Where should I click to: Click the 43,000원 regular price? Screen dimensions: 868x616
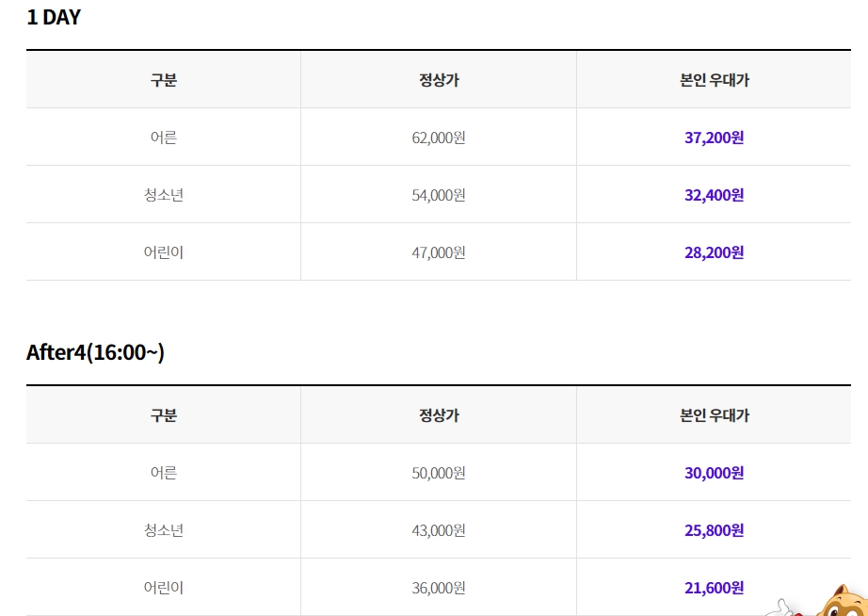439,530
